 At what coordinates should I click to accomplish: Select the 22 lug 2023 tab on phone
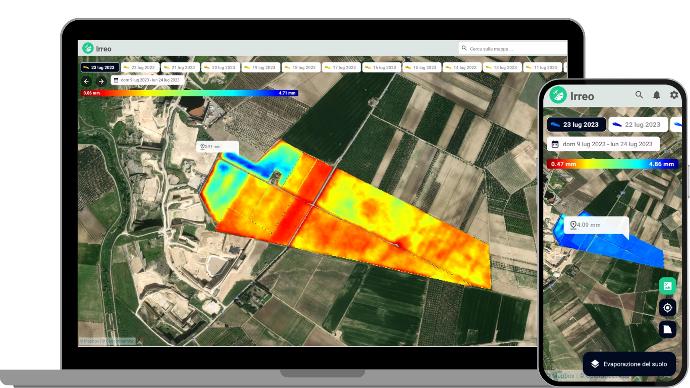tap(638, 124)
